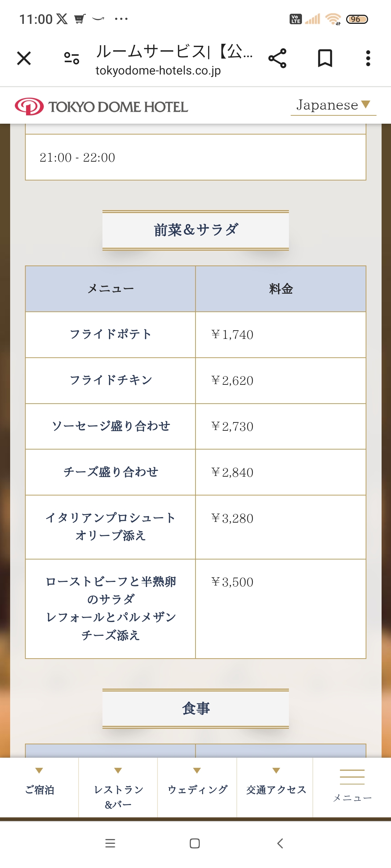This screenshot has height=868, width=391.
Task: Tap the tokyodome-hotels.co.jp URL text
Action: (158, 71)
